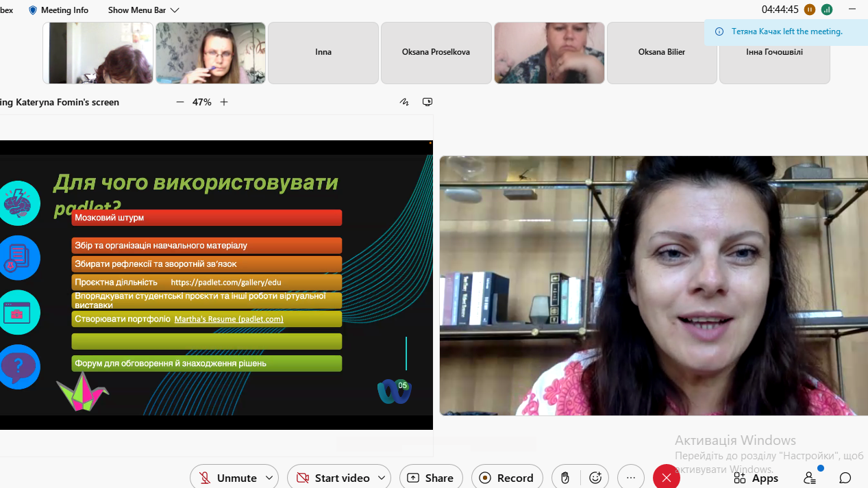Open the Apps panel
Image resolution: width=868 pixels, height=488 pixels.
point(756,478)
